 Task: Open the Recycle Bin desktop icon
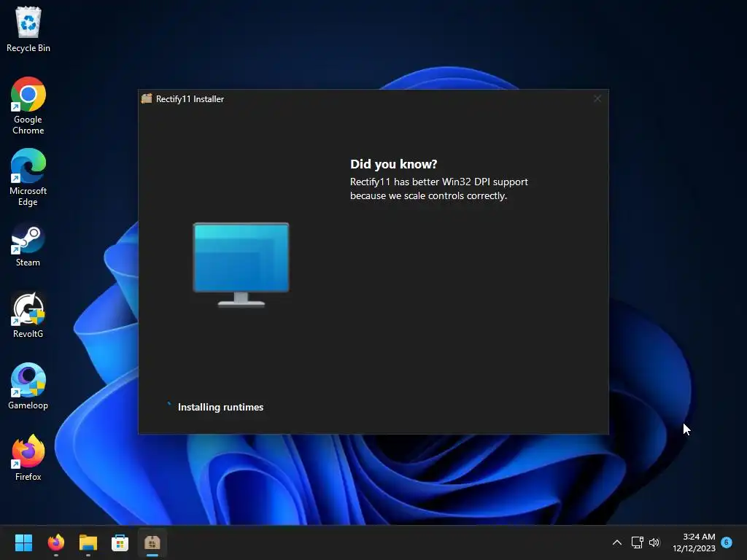point(28,29)
